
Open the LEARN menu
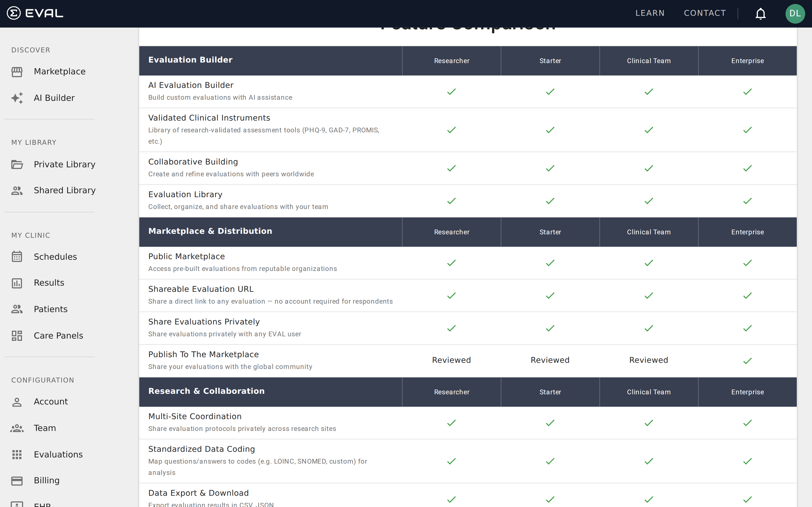point(650,13)
